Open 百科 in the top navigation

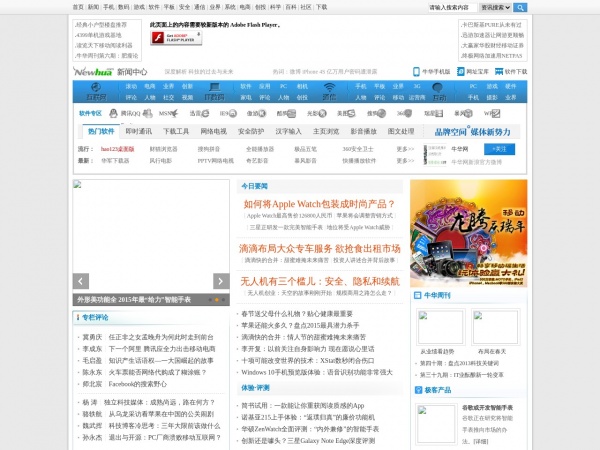coord(291,7)
